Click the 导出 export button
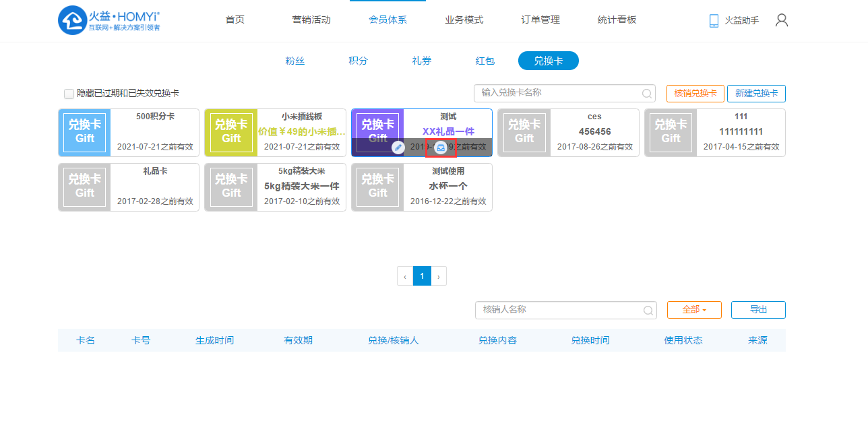This screenshot has width=868, height=448. [x=758, y=310]
